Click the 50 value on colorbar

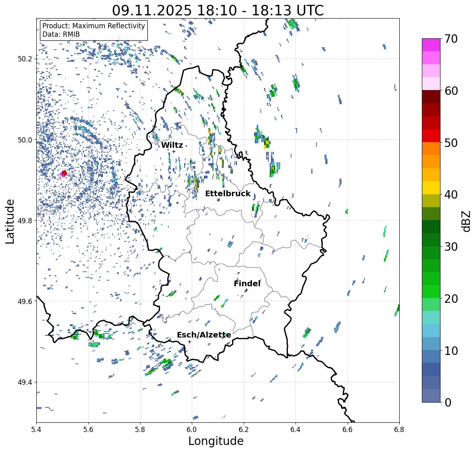(x=451, y=143)
